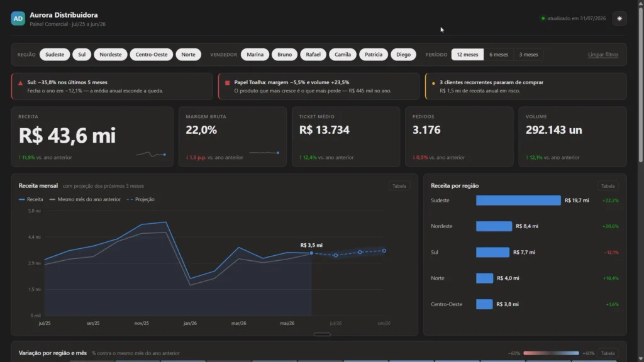Toggle Projeção series in chart legend
644x362 pixels.
(x=140, y=199)
